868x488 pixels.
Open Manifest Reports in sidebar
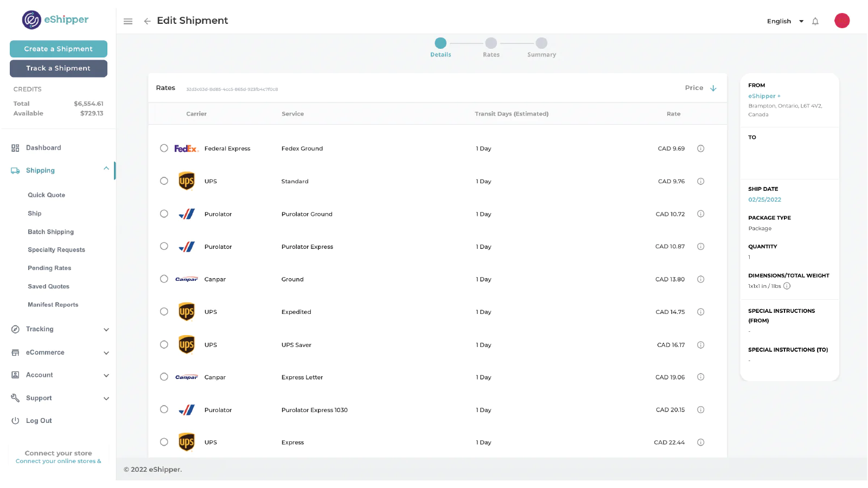(x=53, y=305)
